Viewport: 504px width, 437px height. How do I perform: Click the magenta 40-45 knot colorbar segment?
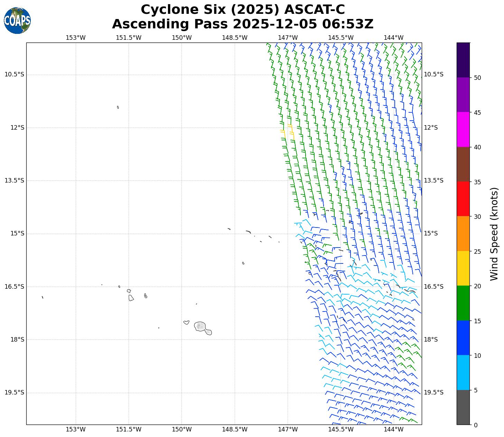463,129
